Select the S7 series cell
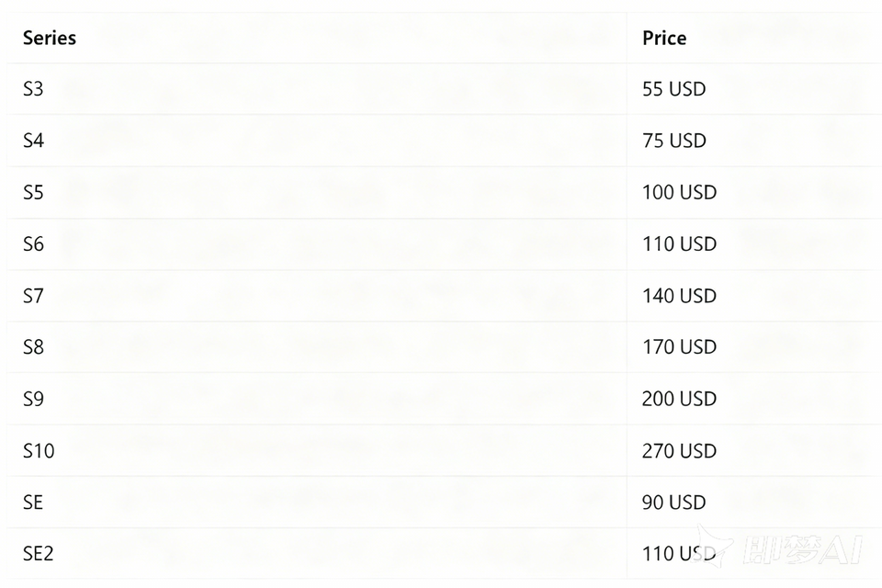882x588 pixels. click(x=33, y=296)
